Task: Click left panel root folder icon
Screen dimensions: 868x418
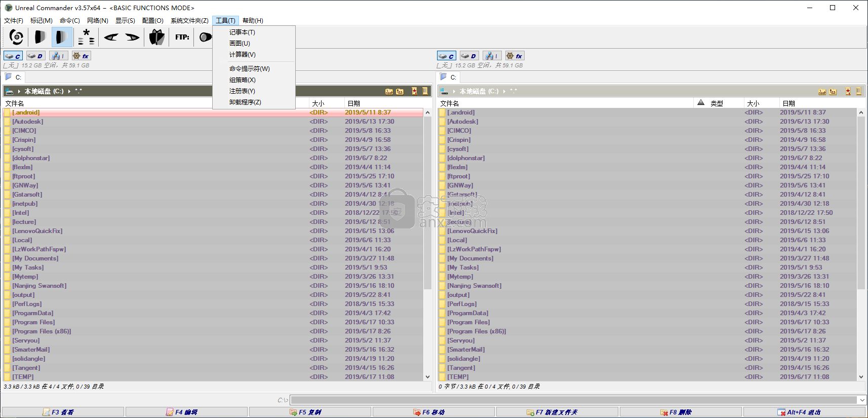Action: (x=389, y=91)
